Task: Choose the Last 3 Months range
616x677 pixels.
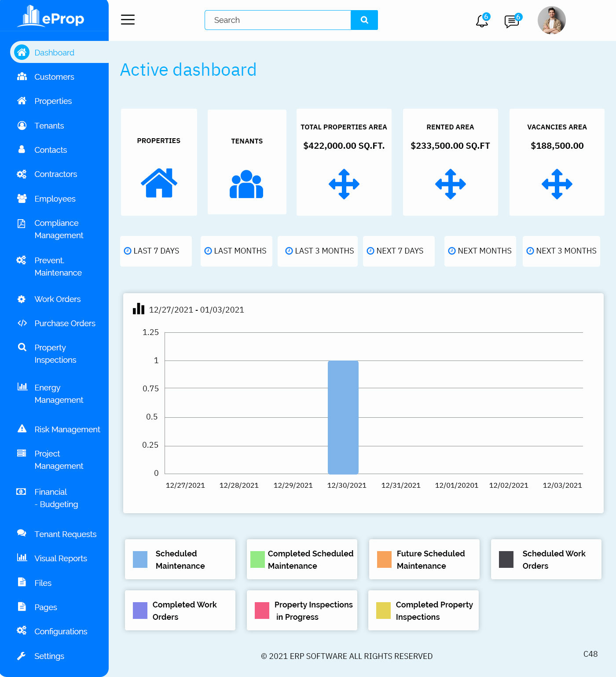Action: point(319,251)
